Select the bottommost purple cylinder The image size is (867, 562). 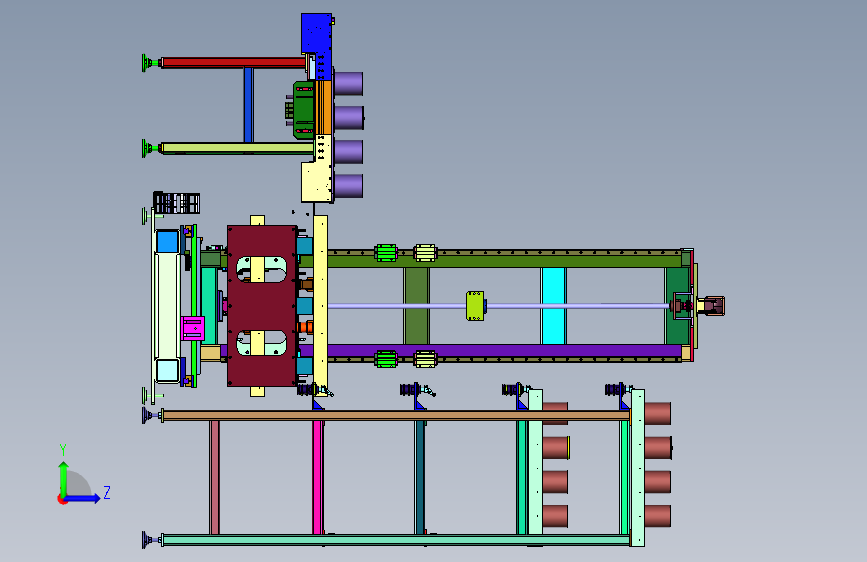(348, 186)
